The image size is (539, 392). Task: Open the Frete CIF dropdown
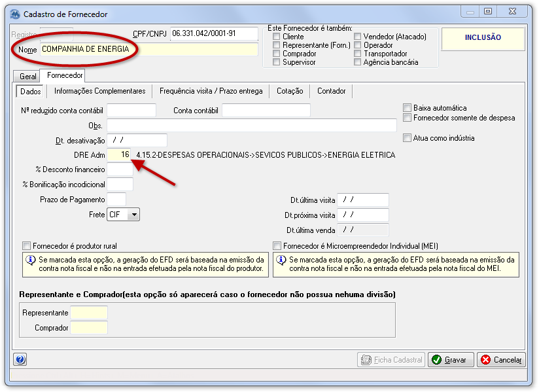tap(133, 215)
